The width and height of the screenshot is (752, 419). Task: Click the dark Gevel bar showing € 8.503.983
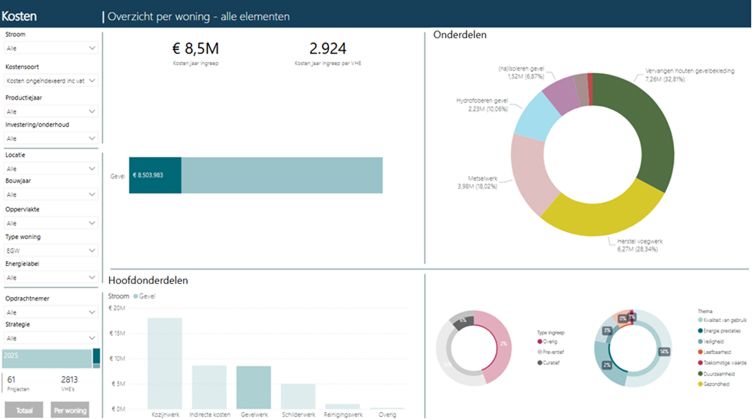point(155,175)
